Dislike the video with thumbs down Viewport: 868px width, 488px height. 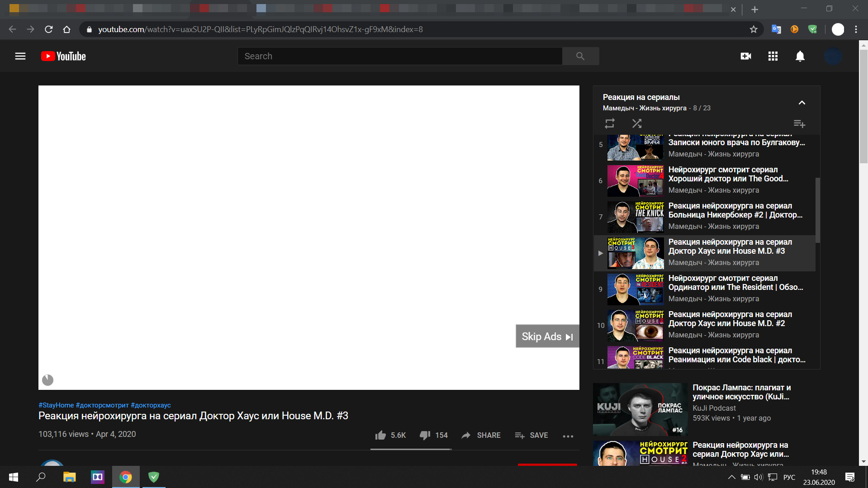click(x=433, y=435)
